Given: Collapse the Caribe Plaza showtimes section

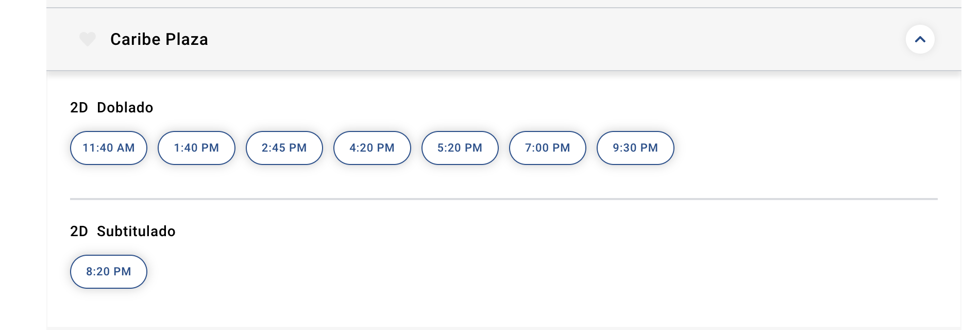Looking at the screenshot, I should point(920,39).
